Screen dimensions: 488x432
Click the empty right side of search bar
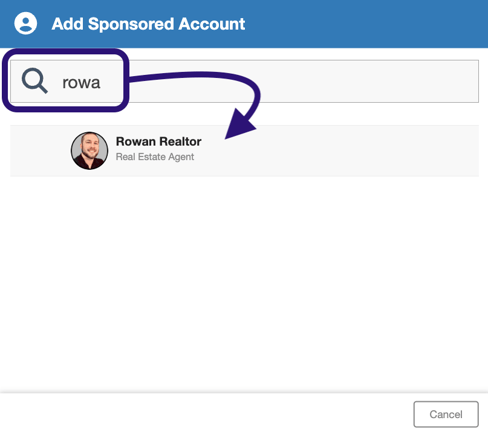click(x=367, y=81)
